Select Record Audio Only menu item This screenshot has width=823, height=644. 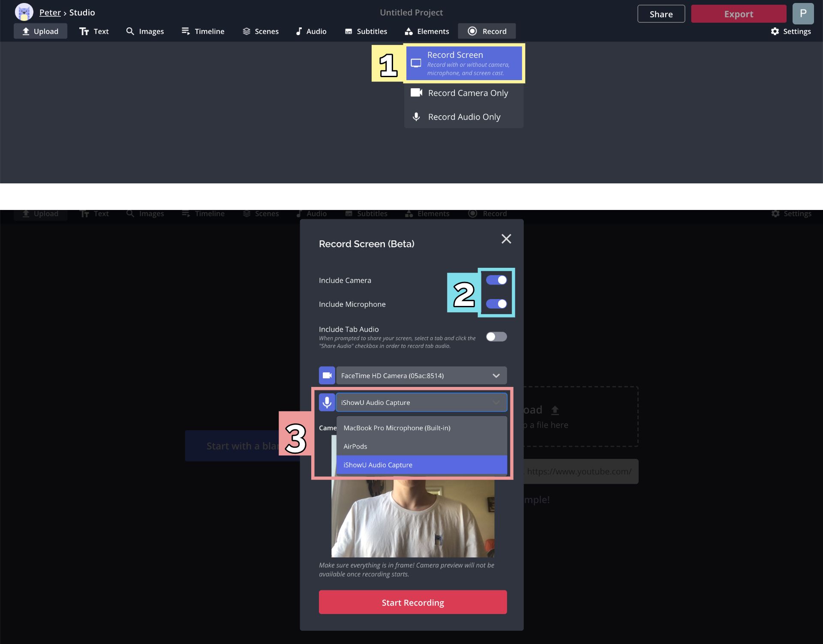pyautogui.click(x=463, y=117)
